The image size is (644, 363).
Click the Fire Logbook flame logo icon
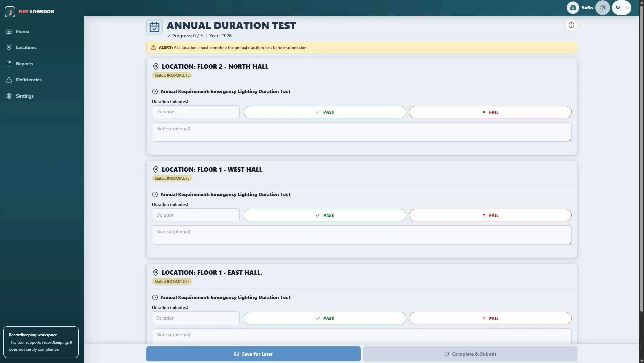tap(10, 12)
